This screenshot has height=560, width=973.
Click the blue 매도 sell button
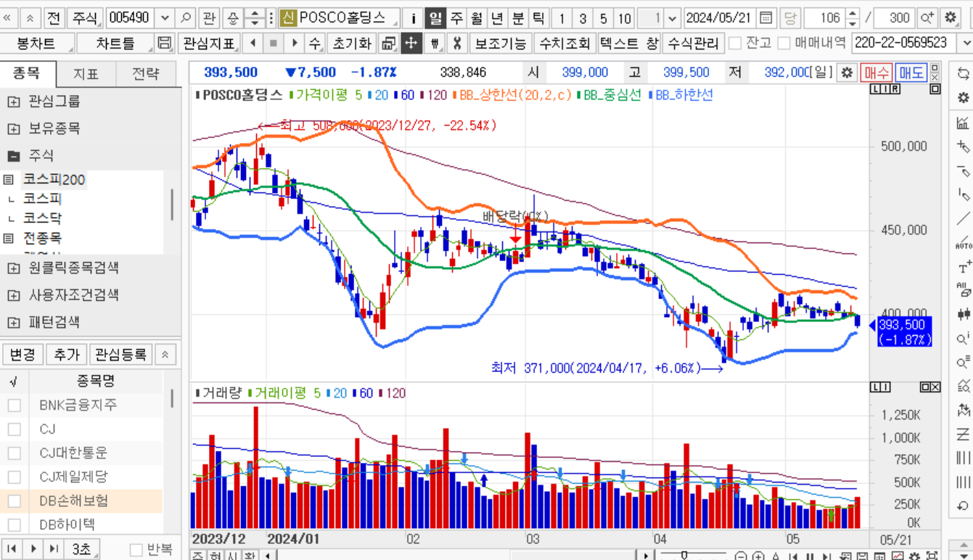[x=911, y=73]
